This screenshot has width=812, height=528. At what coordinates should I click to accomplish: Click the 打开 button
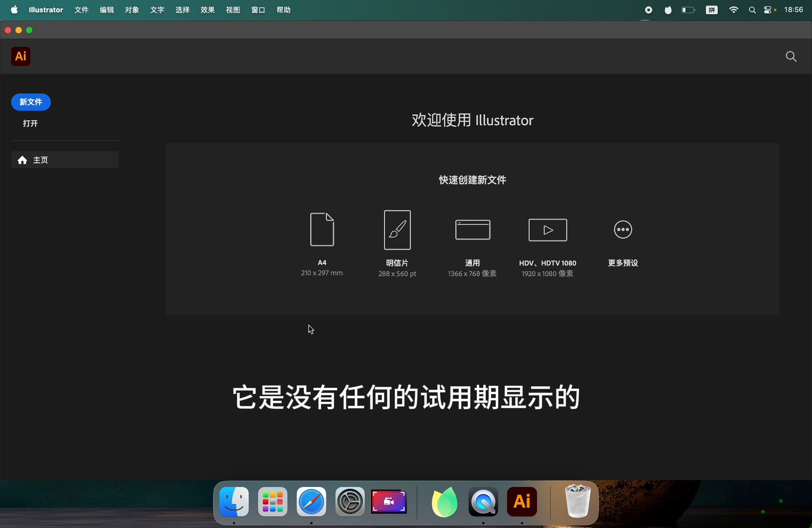(30, 123)
